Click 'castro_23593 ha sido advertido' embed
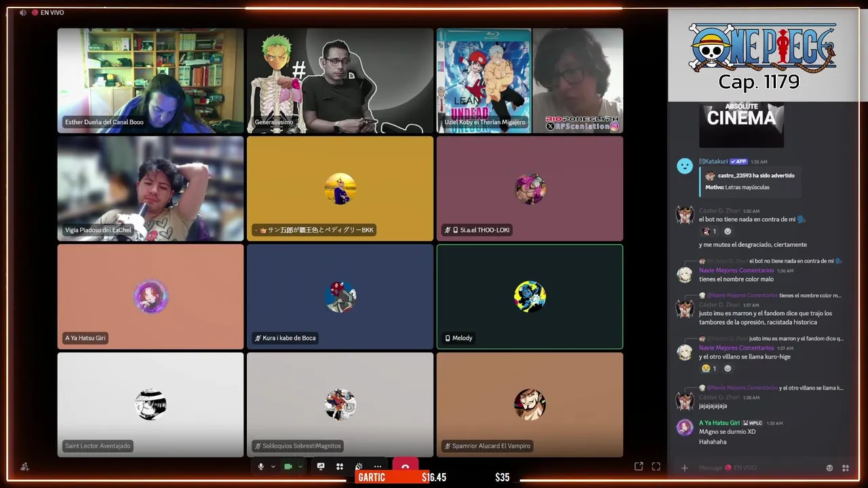The width and height of the screenshot is (868, 488). [x=751, y=181]
